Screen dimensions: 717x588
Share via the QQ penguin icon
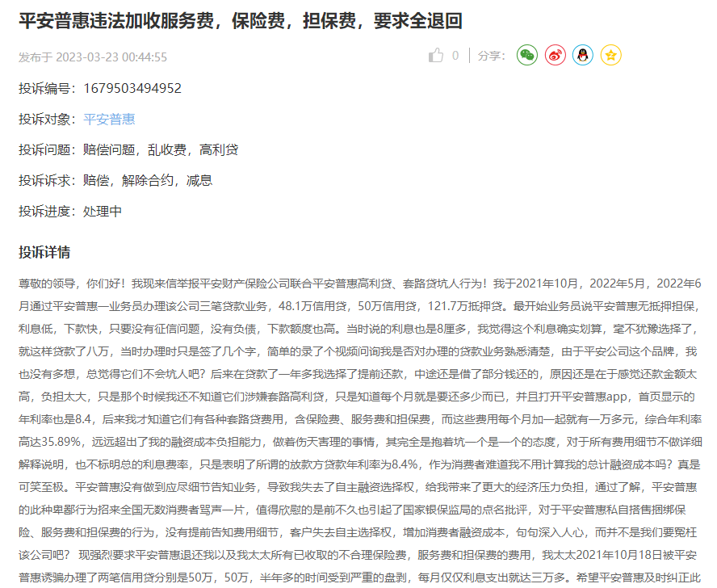tap(583, 56)
